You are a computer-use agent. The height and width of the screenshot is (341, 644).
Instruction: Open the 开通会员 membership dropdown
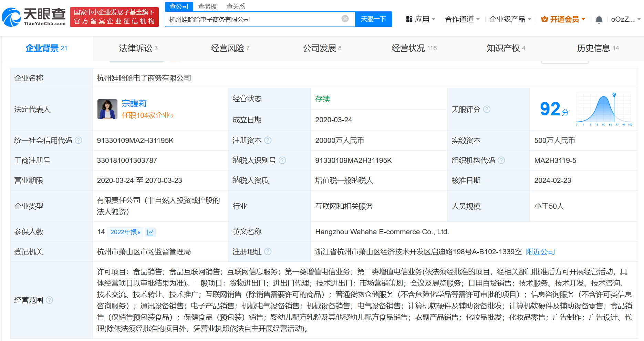coord(563,19)
